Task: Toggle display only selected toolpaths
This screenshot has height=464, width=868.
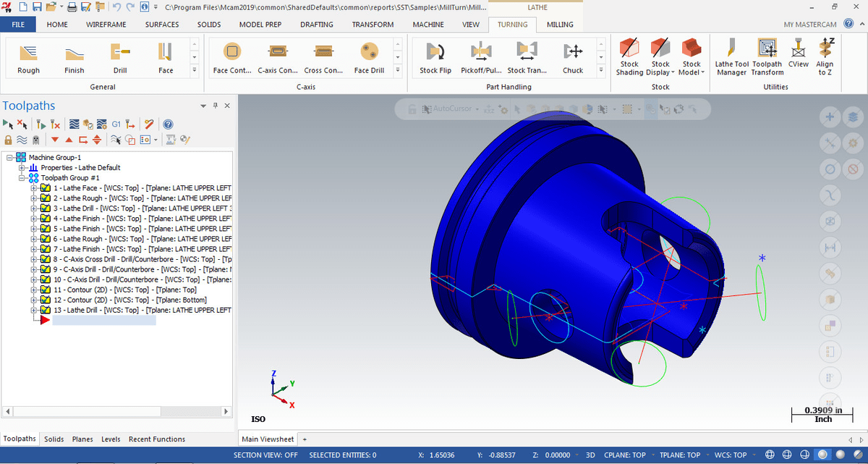Action: click(x=116, y=140)
